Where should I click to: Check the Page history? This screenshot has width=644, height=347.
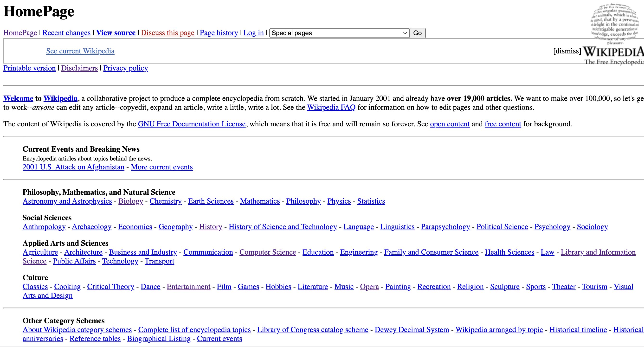pyautogui.click(x=219, y=33)
